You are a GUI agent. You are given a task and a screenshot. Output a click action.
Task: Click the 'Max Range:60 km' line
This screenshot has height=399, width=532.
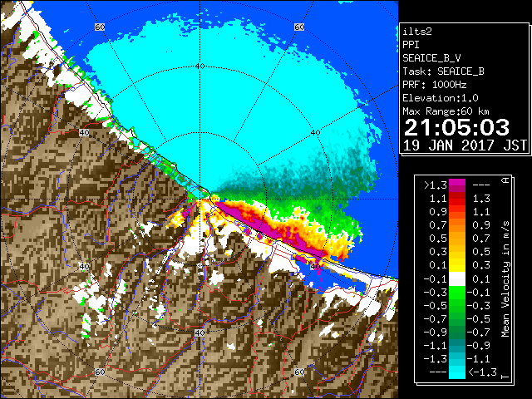coord(446,111)
